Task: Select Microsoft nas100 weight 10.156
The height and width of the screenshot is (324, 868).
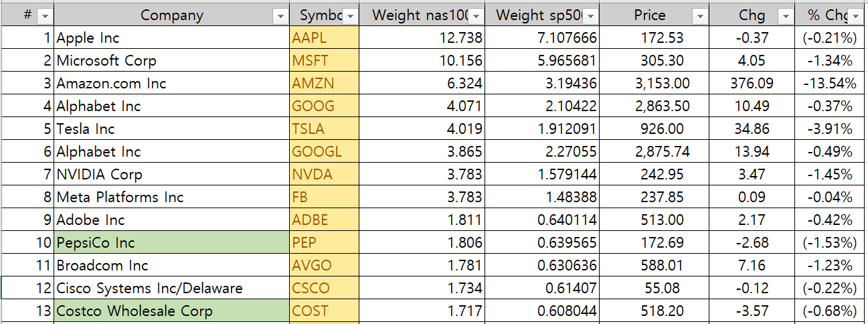Action: 422,61
